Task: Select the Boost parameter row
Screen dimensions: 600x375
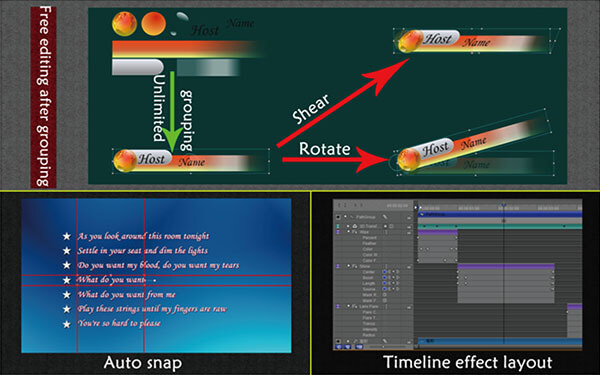Action: 373,278
